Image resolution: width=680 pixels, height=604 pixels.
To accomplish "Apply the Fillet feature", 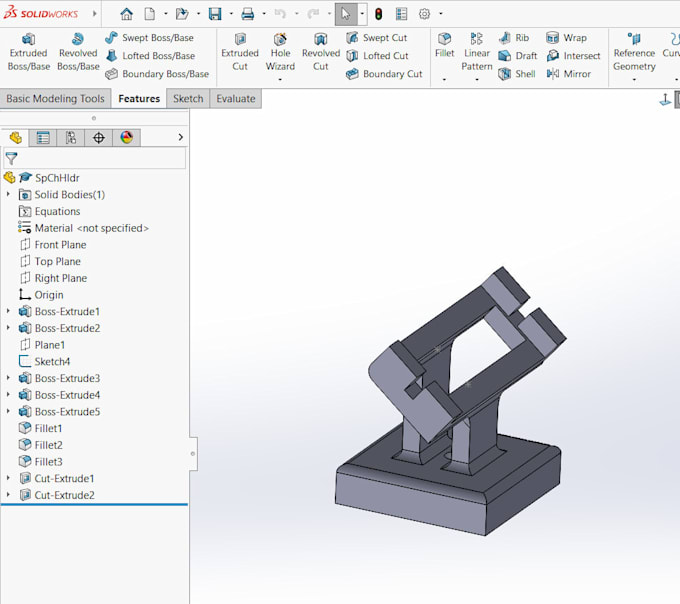I will click(445, 45).
